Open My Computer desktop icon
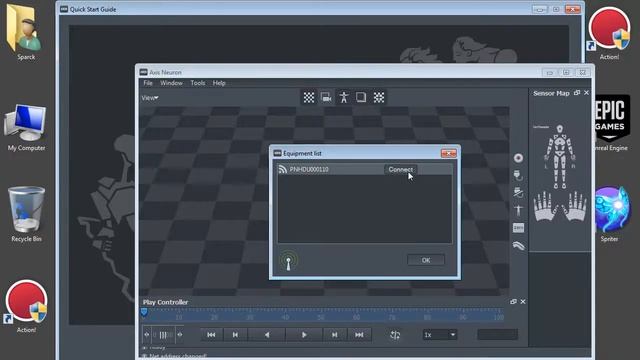Screen dimensions: 640x360 coord(26,128)
